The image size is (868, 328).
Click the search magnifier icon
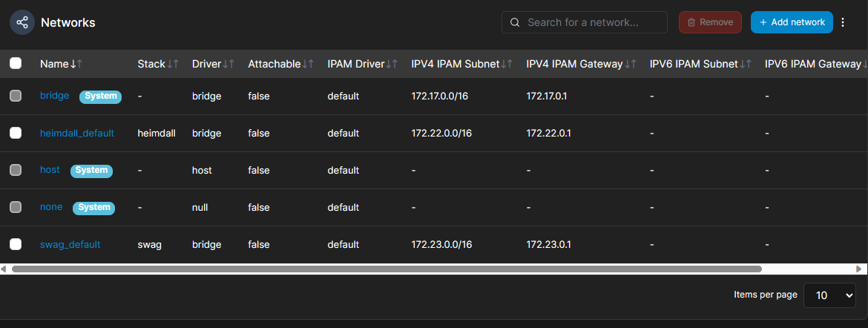(x=515, y=22)
